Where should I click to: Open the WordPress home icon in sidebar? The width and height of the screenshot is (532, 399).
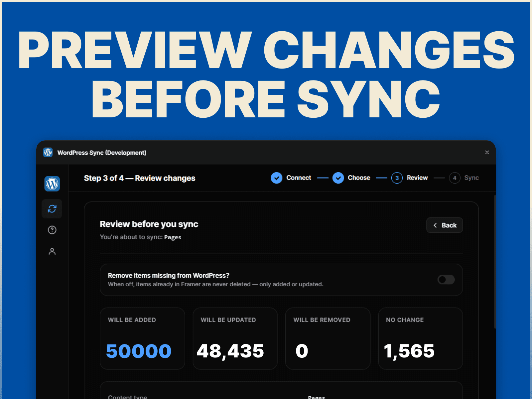(x=52, y=184)
